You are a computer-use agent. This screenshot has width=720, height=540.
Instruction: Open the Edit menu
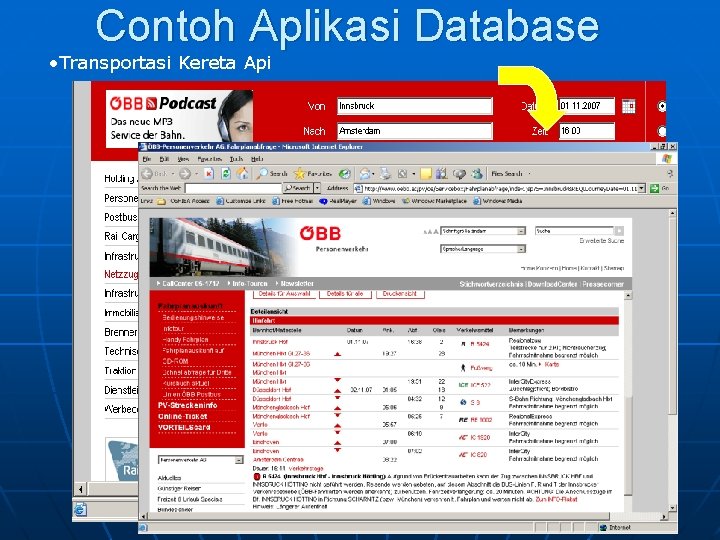(164, 159)
